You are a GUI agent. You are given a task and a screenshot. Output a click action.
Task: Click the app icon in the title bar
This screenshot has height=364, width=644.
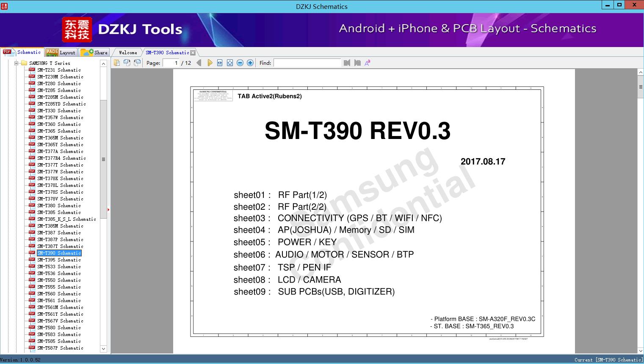[4, 6]
